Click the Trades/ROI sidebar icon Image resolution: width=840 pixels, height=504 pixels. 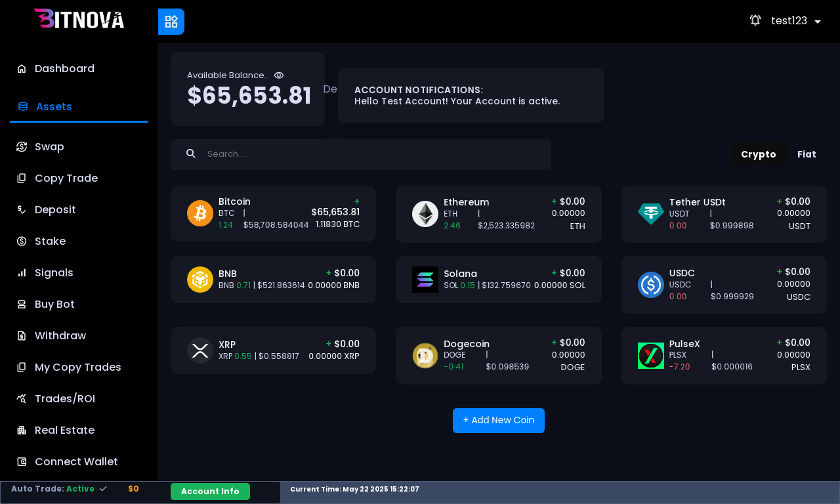22,399
